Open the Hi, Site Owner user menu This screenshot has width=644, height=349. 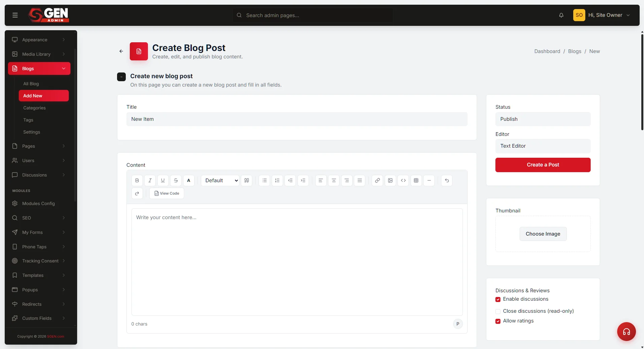tap(602, 15)
